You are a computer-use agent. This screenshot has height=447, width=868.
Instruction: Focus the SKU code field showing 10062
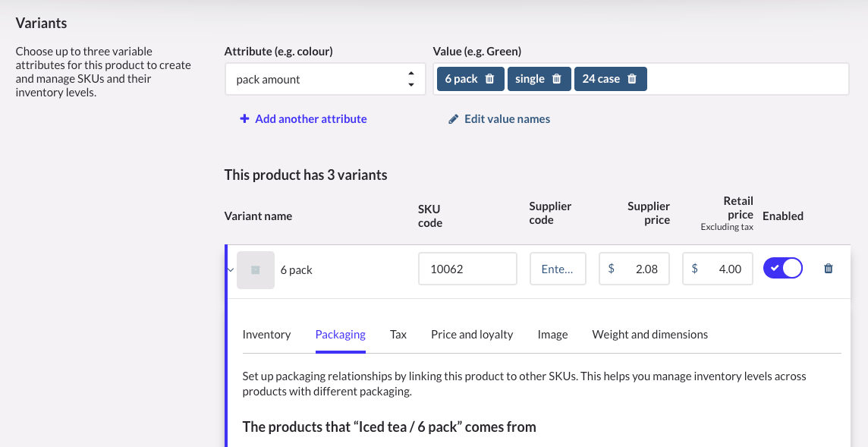tap(467, 269)
